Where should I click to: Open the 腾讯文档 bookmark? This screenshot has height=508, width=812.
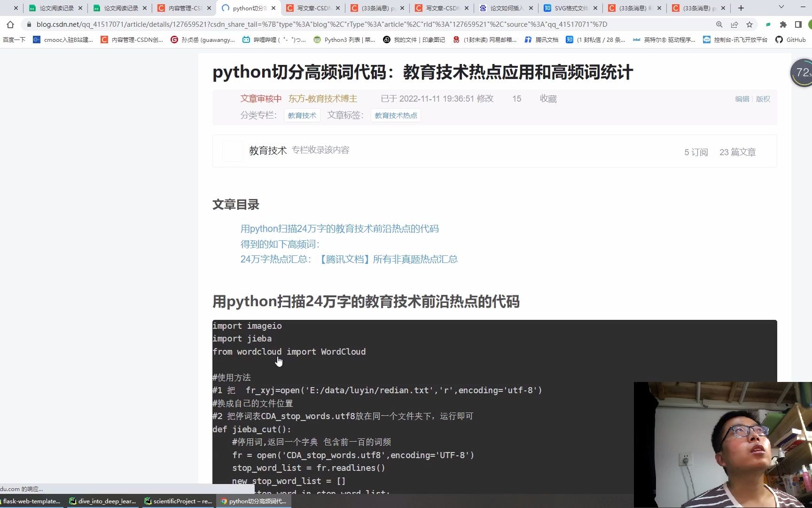541,40
